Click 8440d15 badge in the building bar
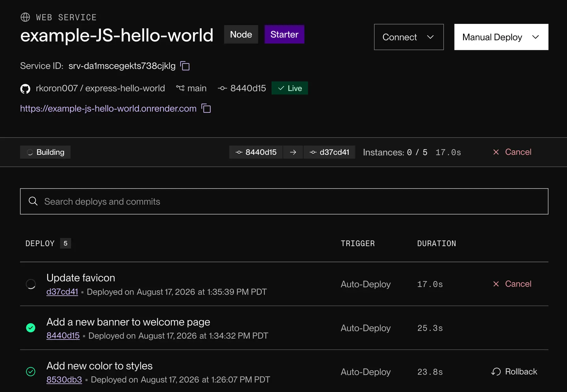567x392 pixels. click(x=256, y=152)
